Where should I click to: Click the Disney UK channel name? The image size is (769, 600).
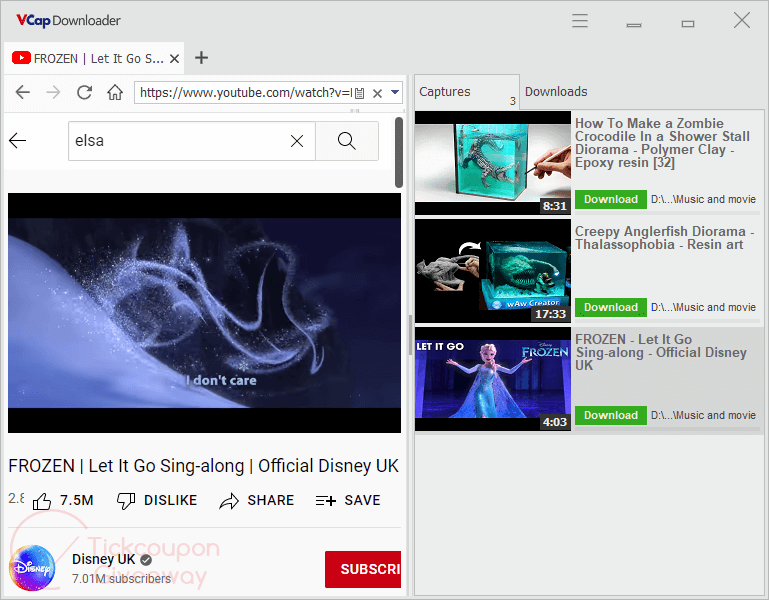click(103, 559)
